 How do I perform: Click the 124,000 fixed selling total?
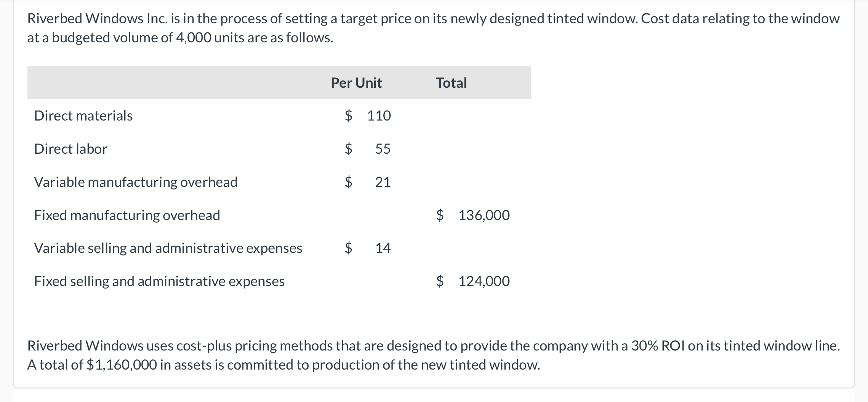[484, 281]
